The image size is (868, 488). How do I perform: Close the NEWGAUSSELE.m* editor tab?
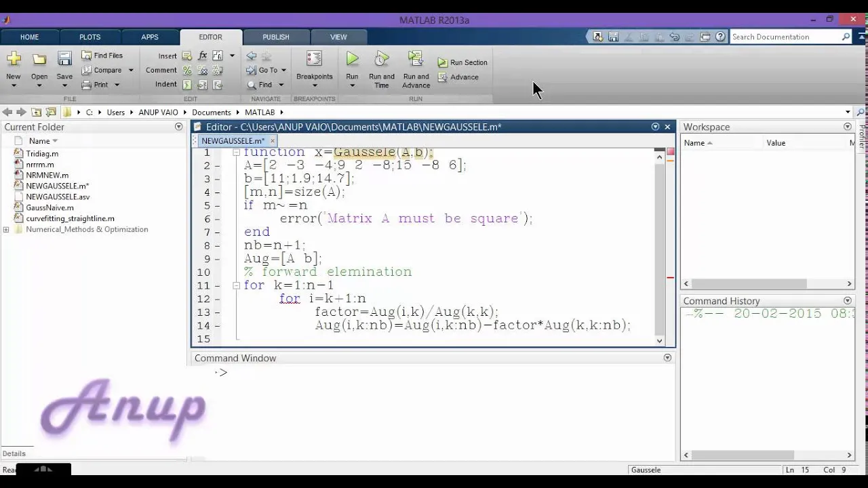(x=273, y=141)
